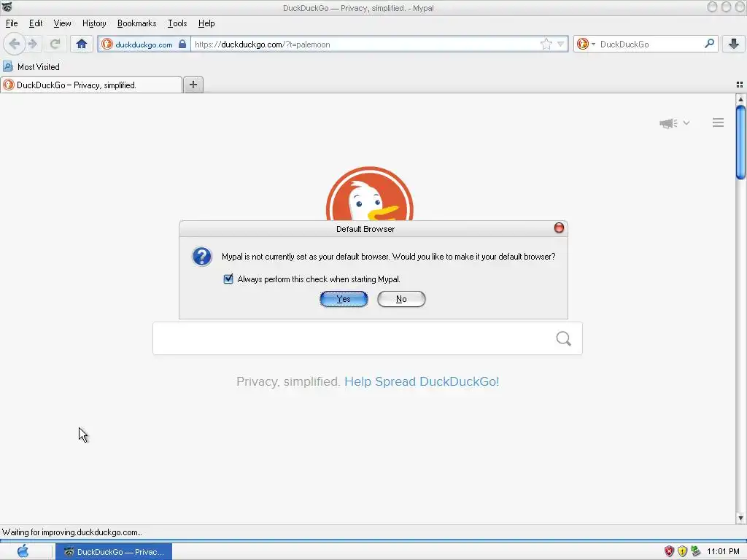Open the URL history dropdown arrow
Viewport: 747px width, 560px height.
coord(561,44)
